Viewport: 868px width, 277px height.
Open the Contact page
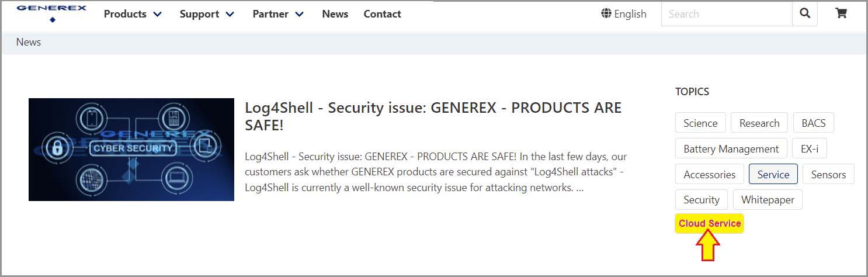(x=382, y=14)
